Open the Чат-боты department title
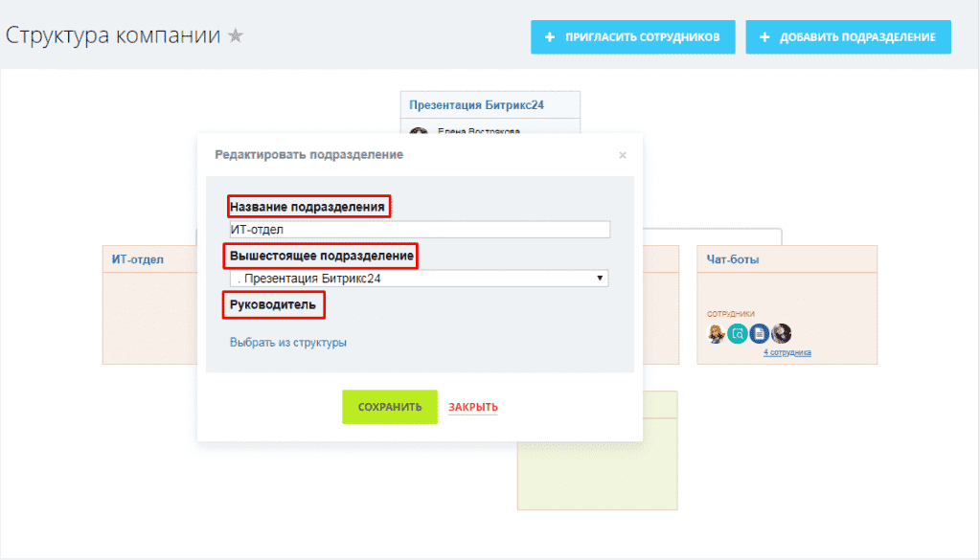 (734, 258)
